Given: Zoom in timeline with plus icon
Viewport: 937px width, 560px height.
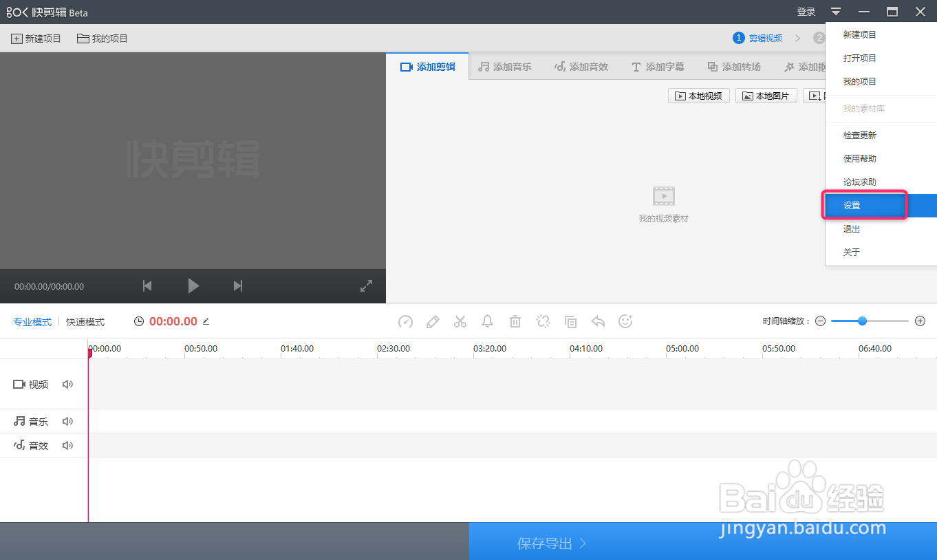Looking at the screenshot, I should tap(920, 321).
